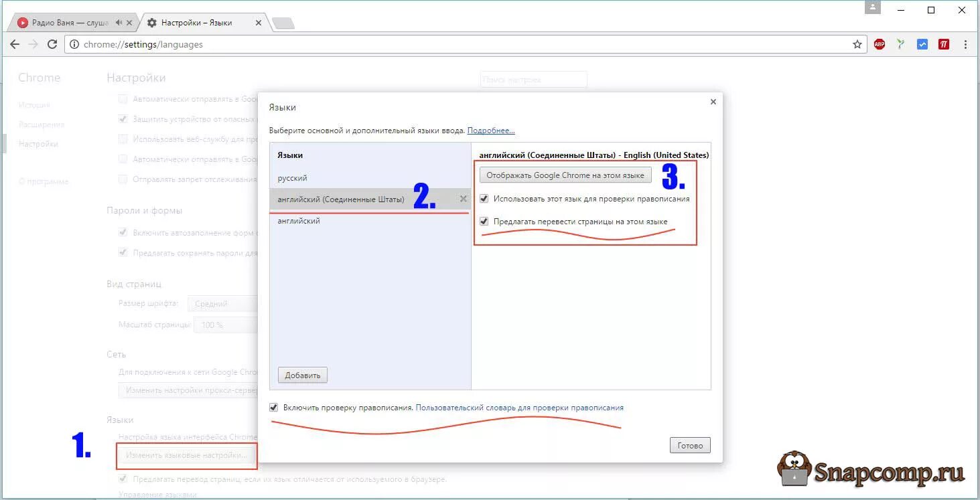Open the Размер шрифта dropdown showing Средний

tap(223, 304)
